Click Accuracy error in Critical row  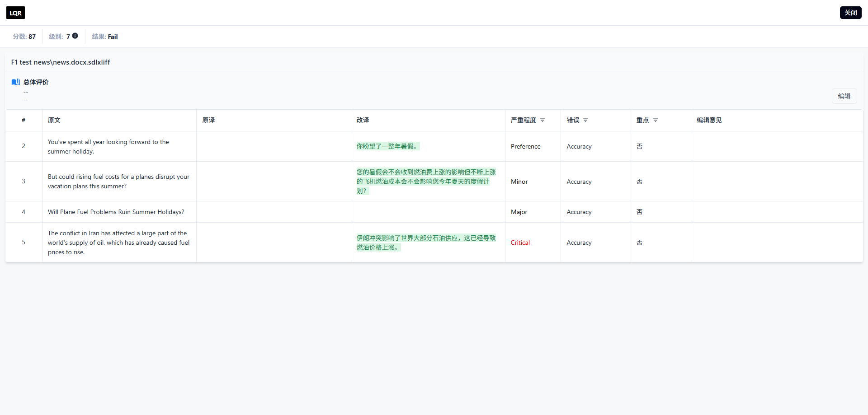(x=579, y=242)
